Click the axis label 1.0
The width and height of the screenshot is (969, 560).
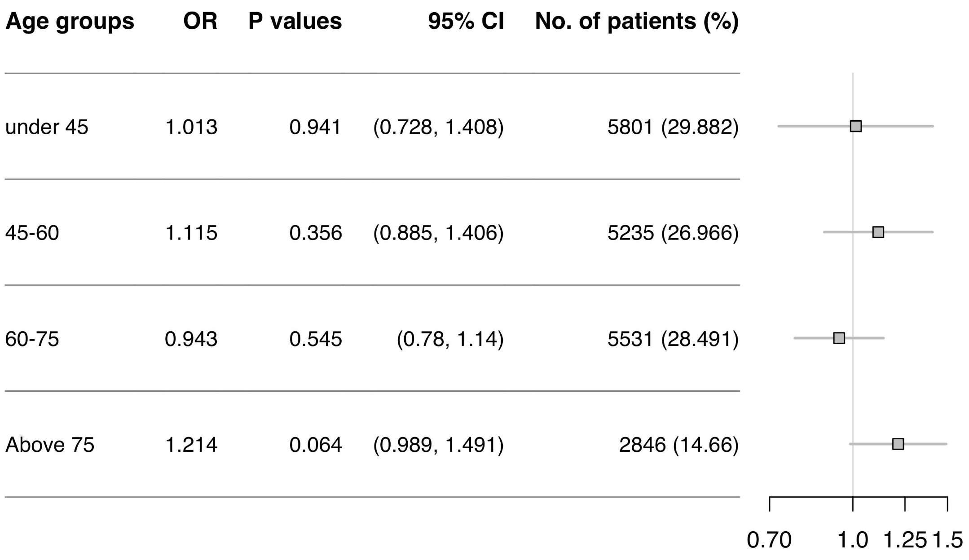[852, 540]
